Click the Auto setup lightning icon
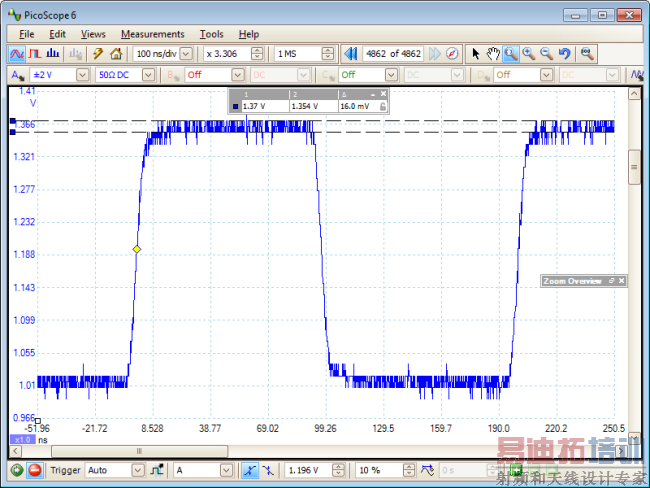 (98, 53)
